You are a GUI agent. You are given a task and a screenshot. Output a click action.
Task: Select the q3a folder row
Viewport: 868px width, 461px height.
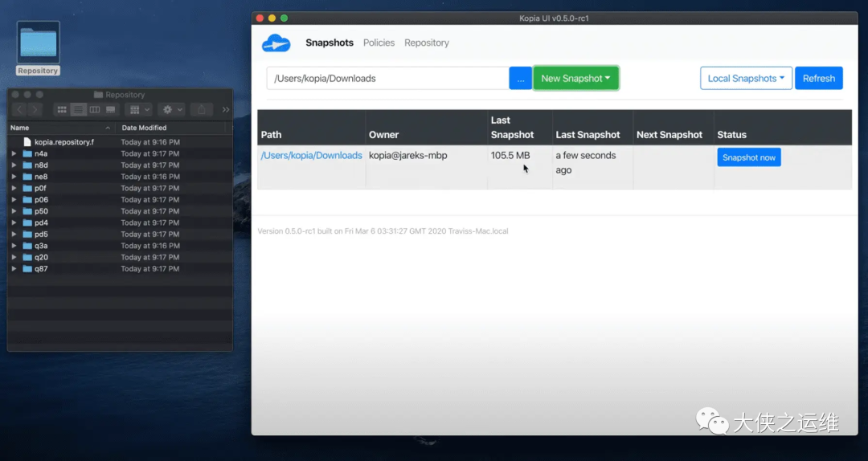(x=120, y=246)
